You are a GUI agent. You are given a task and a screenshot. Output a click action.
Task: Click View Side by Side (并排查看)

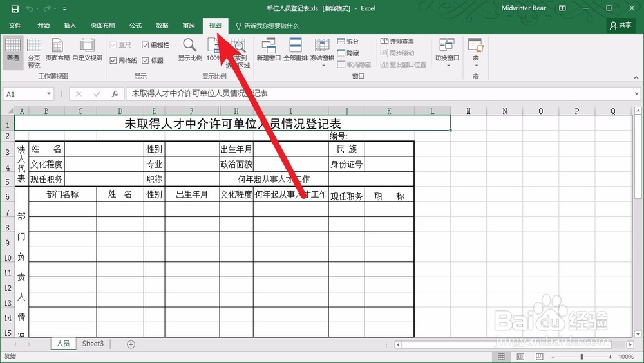(x=397, y=41)
